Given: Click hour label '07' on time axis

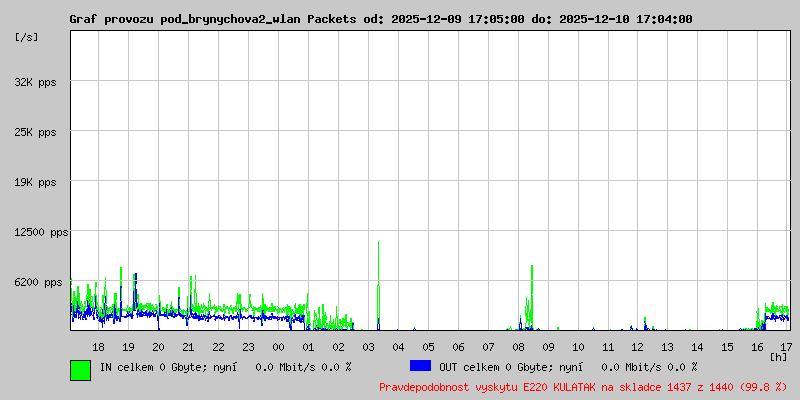Looking at the screenshot, I should coord(488,347).
